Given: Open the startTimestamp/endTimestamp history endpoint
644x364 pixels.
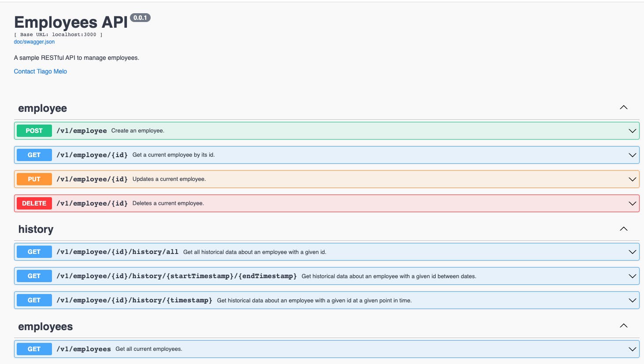Looking at the screenshot, I should tap(176, 276).
